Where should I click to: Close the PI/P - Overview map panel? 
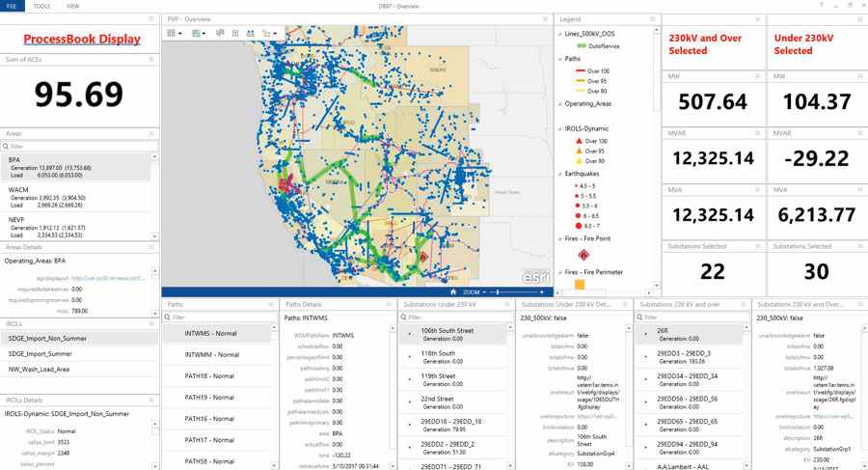click(545, 19)
